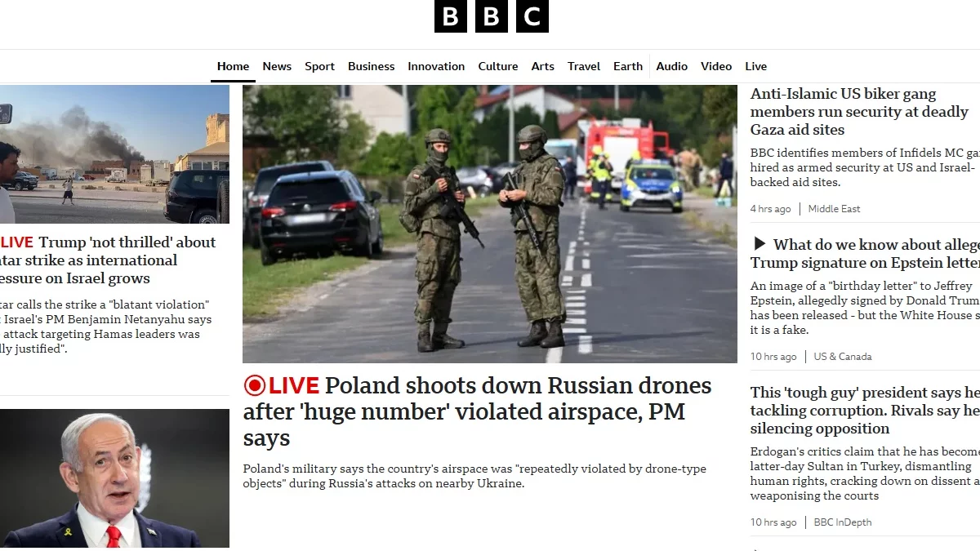Open the Earth section
The image size is (980, 551).
click(x=628, y=66)
